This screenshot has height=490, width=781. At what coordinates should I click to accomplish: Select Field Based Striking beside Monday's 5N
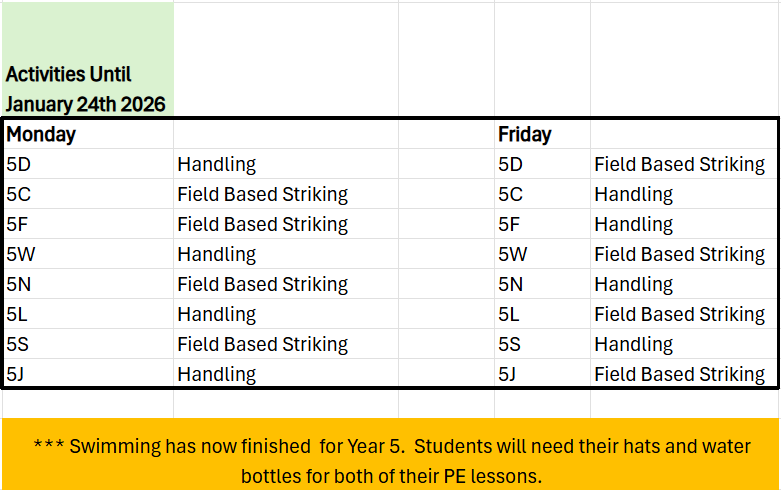(263, 284)
